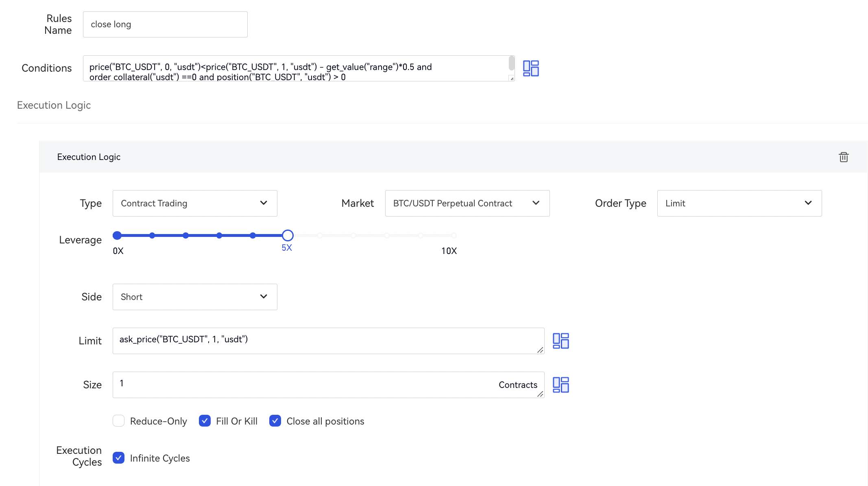Click the Rules Name input field
The width and height of the screenshot is (868, 486).
(165, 24)
